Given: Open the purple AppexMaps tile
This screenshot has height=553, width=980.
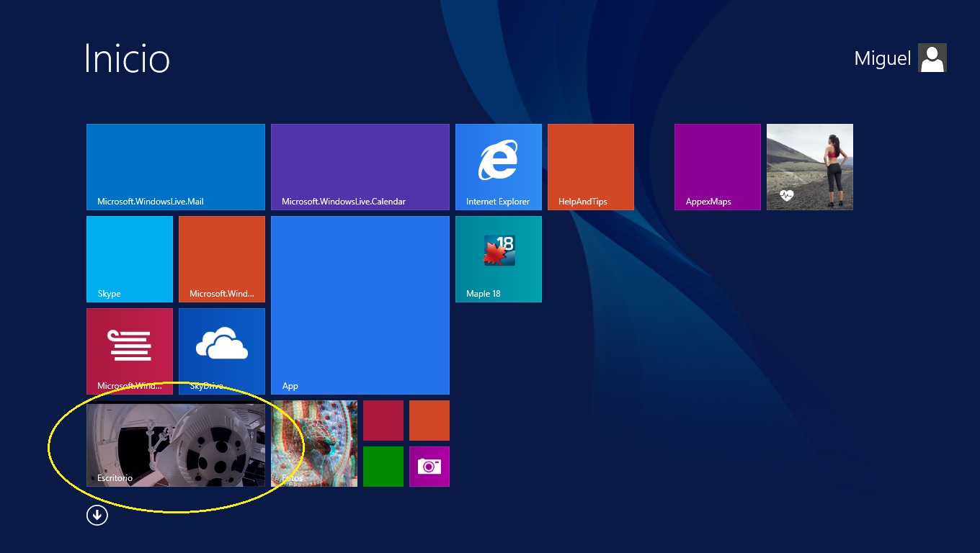Looking at the screenshot, I should tap(717, 166).
